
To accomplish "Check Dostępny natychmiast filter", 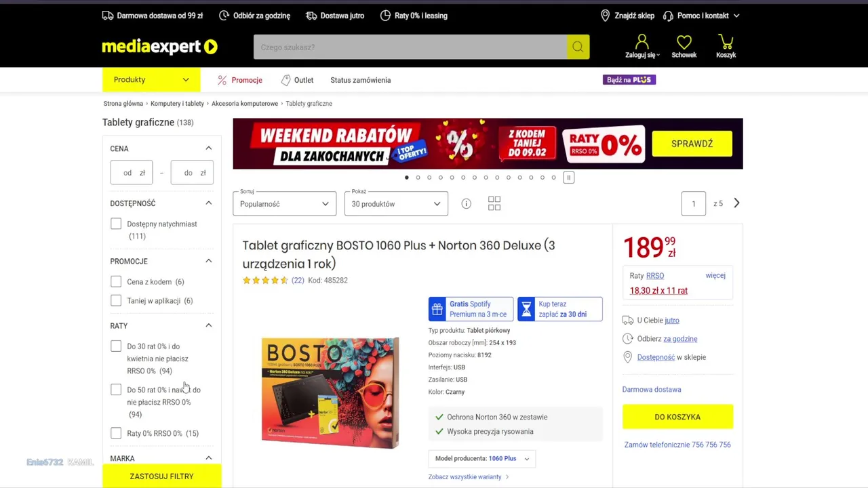I will (x=116, y=224).
